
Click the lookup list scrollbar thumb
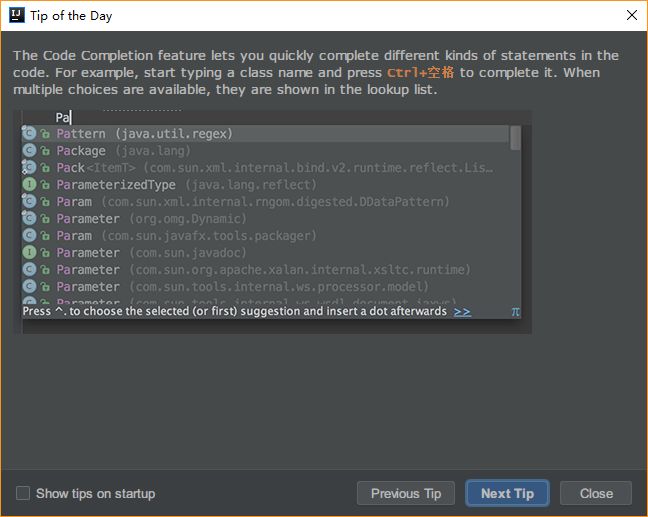515,137
